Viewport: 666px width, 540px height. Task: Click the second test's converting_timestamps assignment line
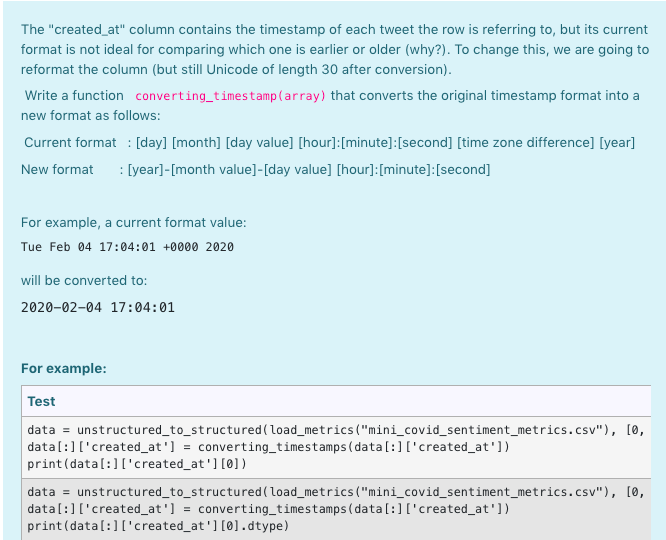[268, 509]
